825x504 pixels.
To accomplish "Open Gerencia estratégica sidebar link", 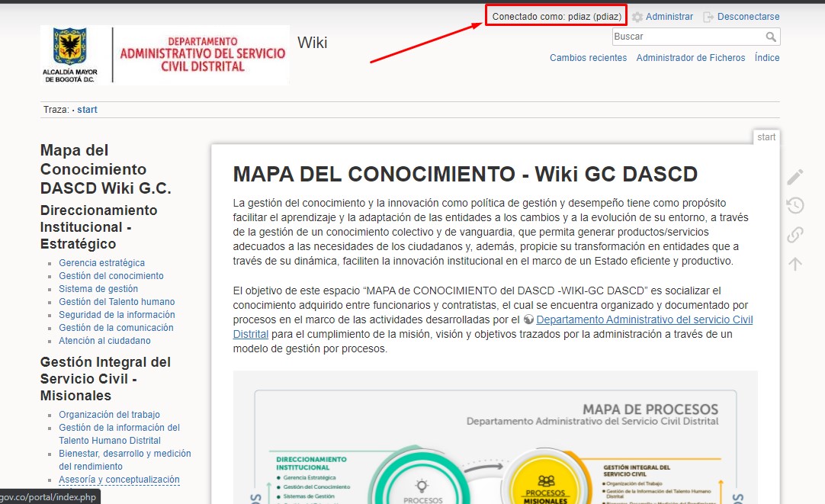I will (x=101, y=262).
